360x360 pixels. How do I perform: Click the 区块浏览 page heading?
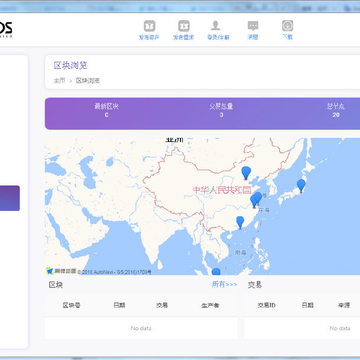70,65
